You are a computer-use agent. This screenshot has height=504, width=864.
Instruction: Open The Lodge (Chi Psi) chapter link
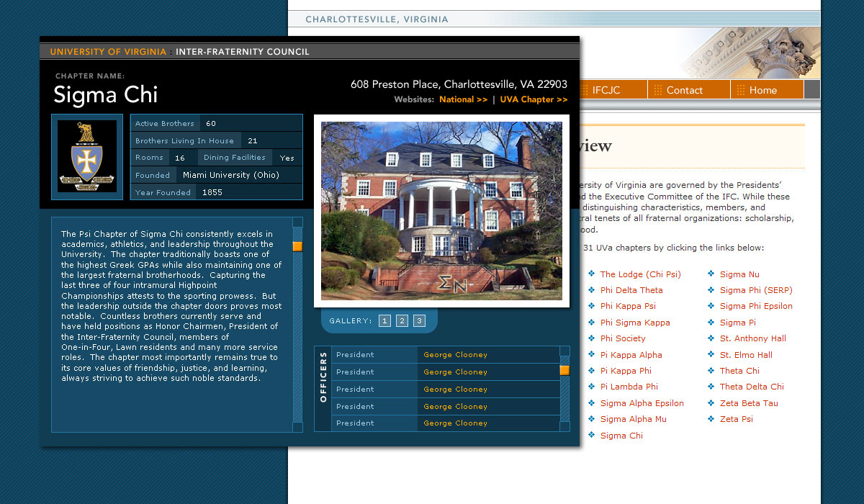640,274
